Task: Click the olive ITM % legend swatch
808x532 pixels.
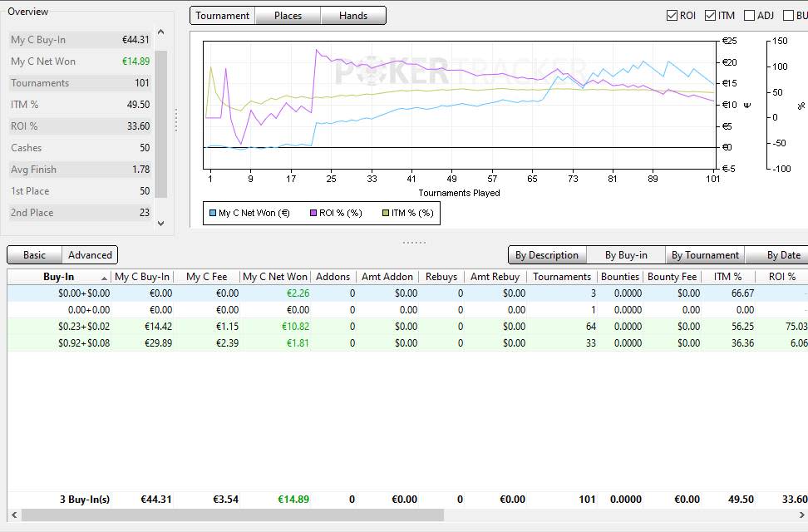Action: 386,213
